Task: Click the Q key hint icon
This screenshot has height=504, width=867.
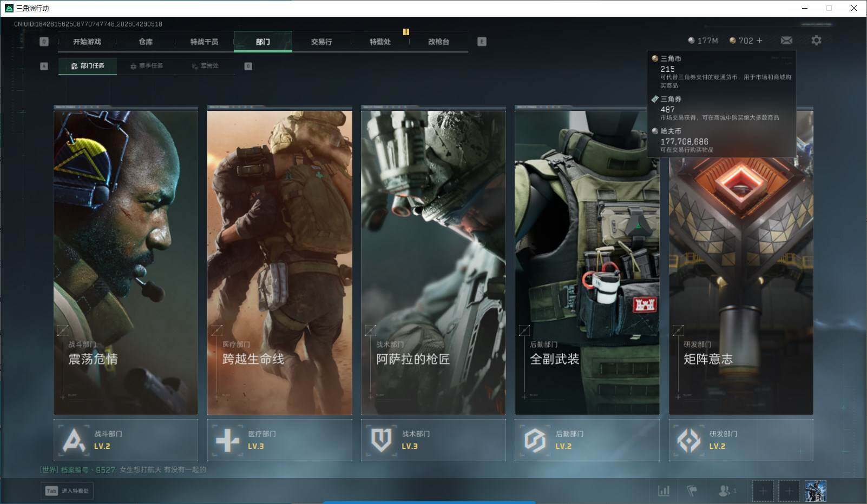Action: (44, 42)
